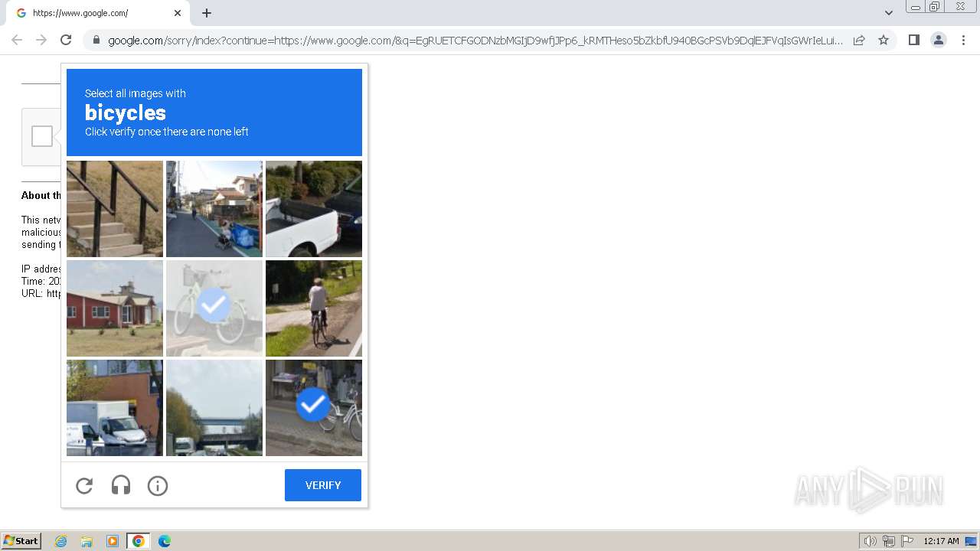Select the street with houses image tile
This screenshot has width=980, height=551.
click(214, 209)
